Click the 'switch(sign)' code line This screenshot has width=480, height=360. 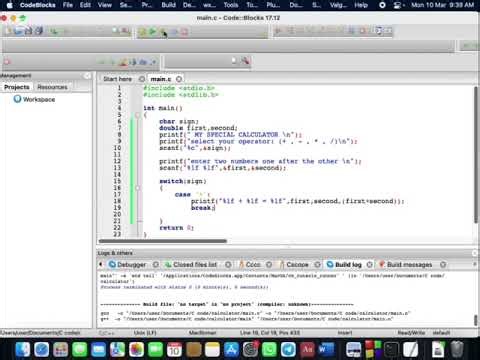[183, 181]
